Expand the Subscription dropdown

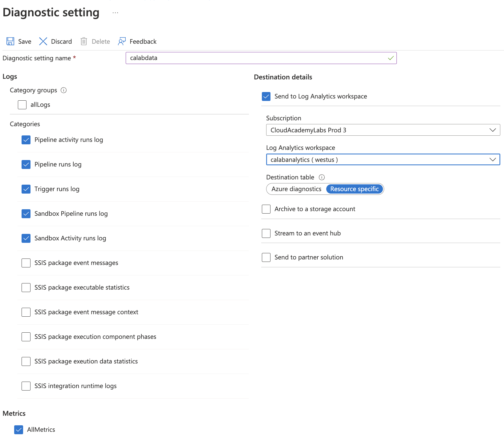(383, 130)
